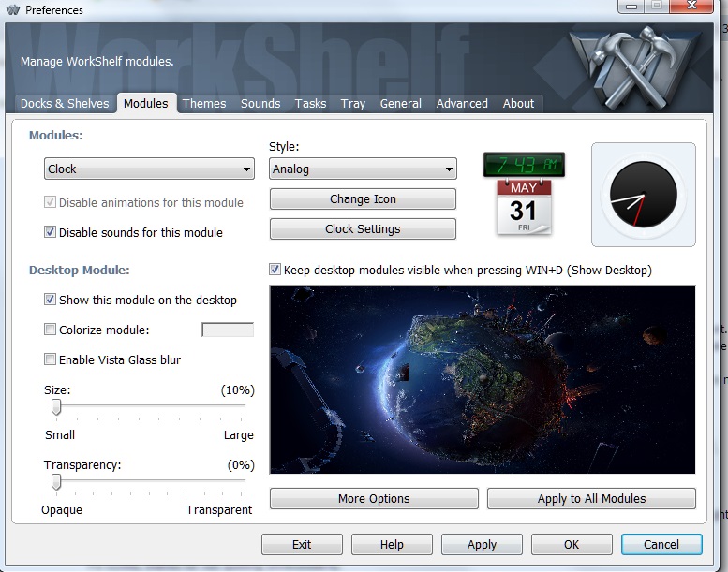The image size is (728, 572).
Task: Uncheck Show this module on the desktop
Action: pyautogui.click(x=51, y=300)
